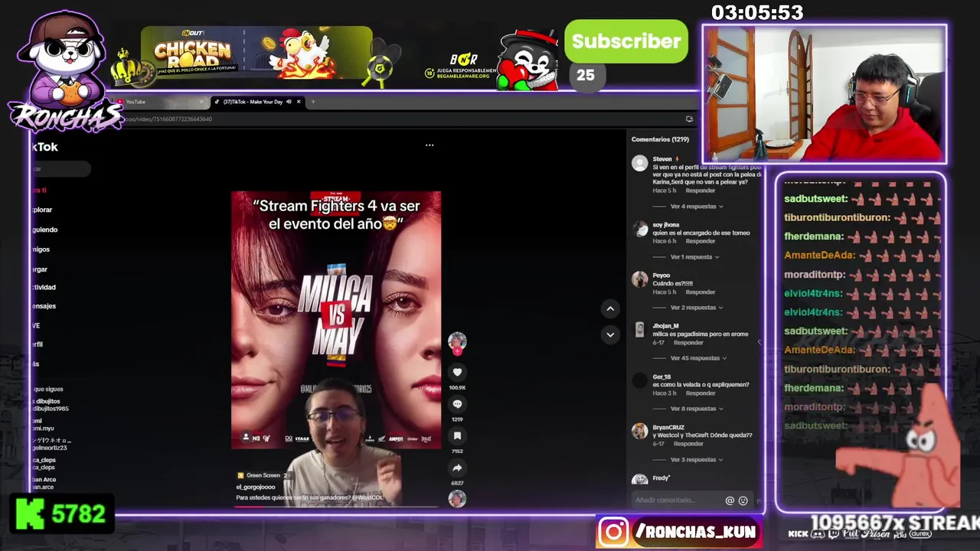This screenshot has width=980, height=551.
Task: Open Steven's username in comments
Action: tap(662, 159)
